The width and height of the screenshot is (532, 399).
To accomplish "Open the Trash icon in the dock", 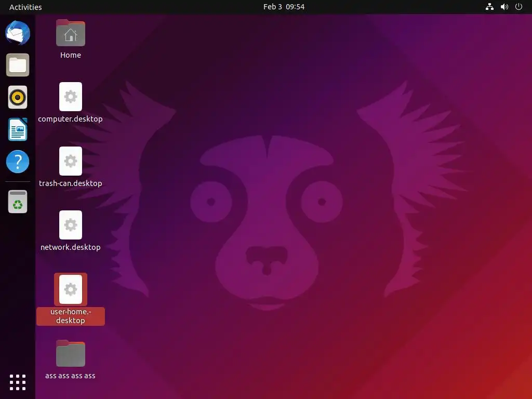I will click(18, 202).
